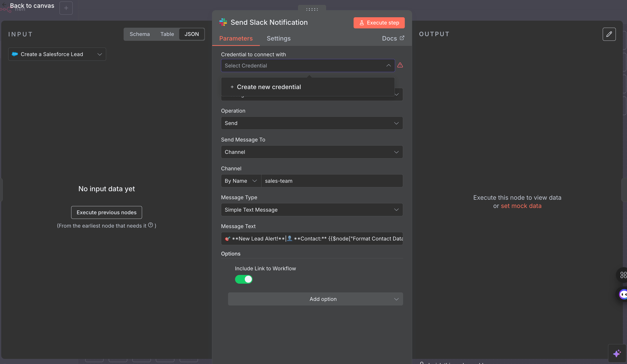Select the Schema view tab
Viewport: 627px width, 364px height.
tap(140, 34)
